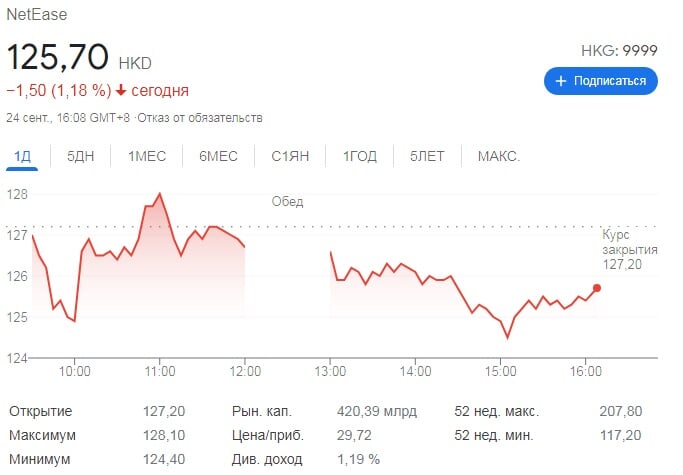Viewport: 683px width, 475px height.
Task: Click the plus icon on Подписаться button
Action: pyautogui.click(x=561, y=81)
